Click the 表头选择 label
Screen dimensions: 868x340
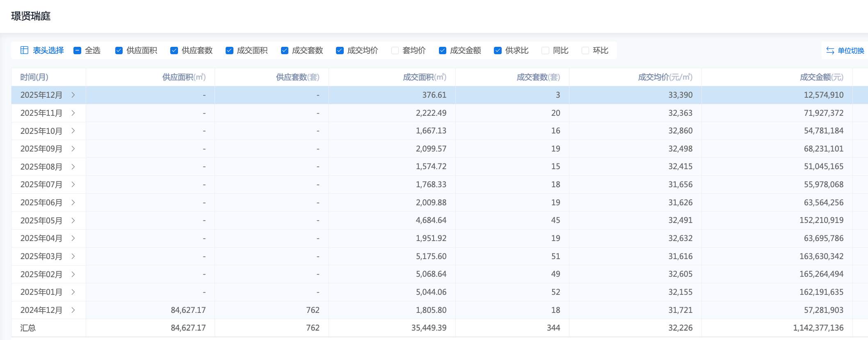(48, 51)
